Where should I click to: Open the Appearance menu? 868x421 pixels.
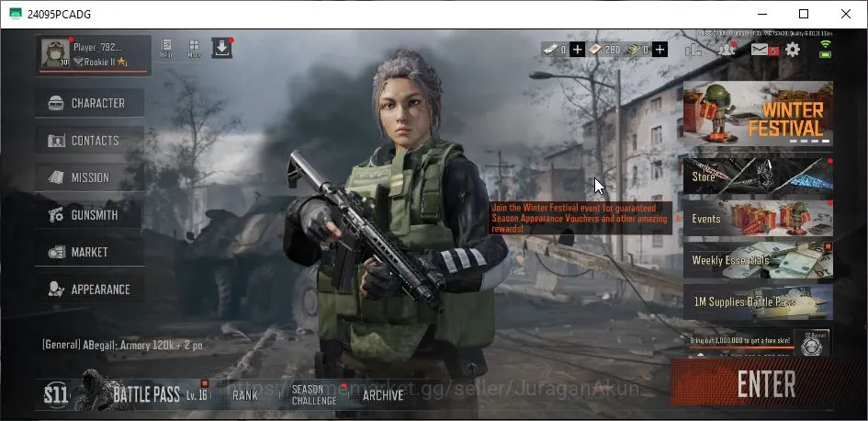90,290
